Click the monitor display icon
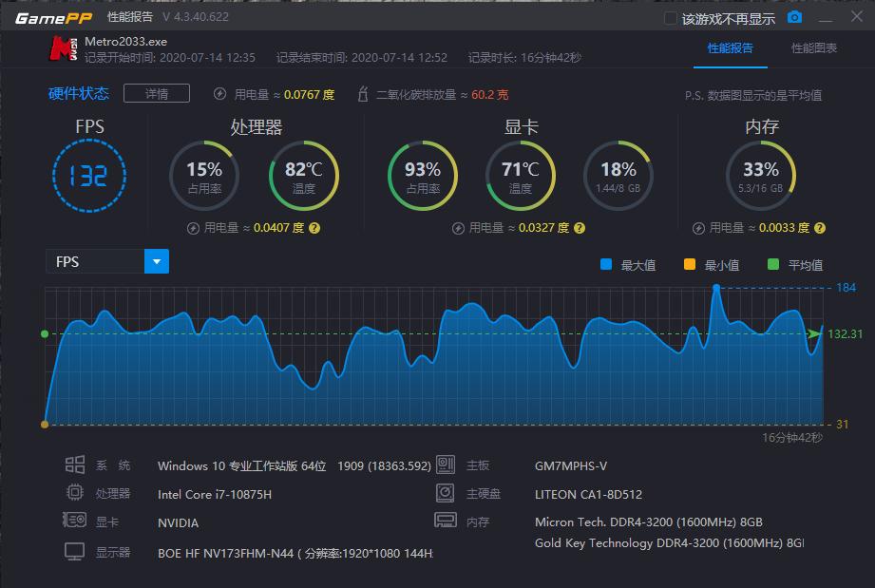 click(x=74, y=551)
